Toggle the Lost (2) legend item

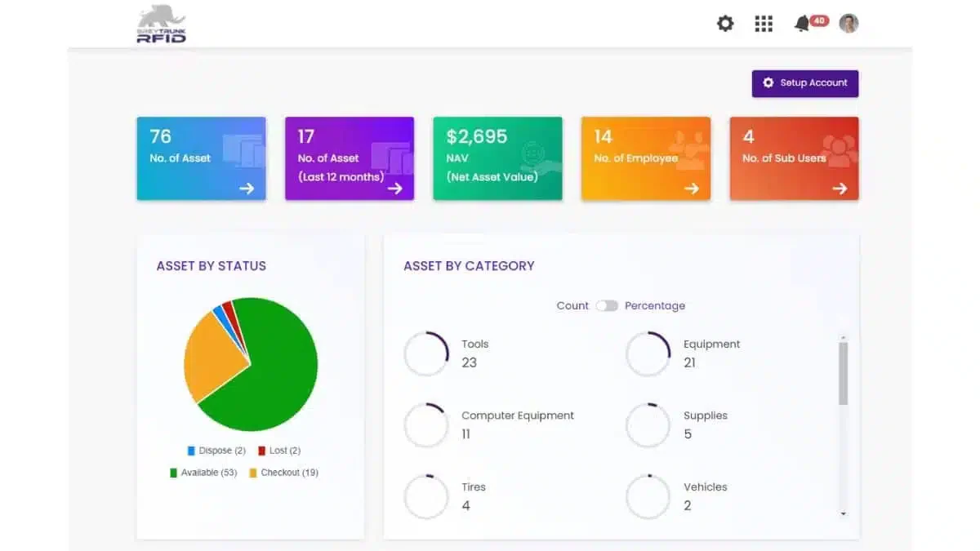point(279,451)
